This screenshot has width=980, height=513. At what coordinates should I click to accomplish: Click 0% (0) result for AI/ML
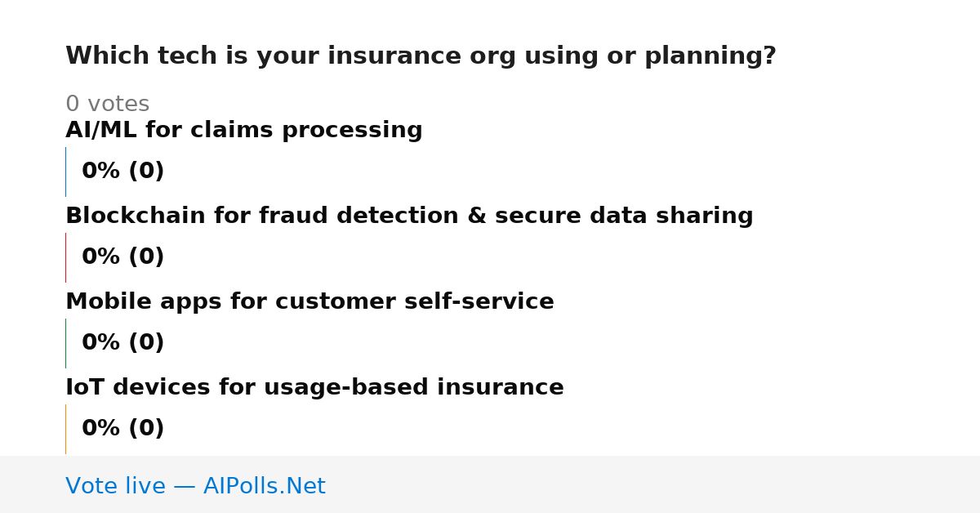pos(122,172)
